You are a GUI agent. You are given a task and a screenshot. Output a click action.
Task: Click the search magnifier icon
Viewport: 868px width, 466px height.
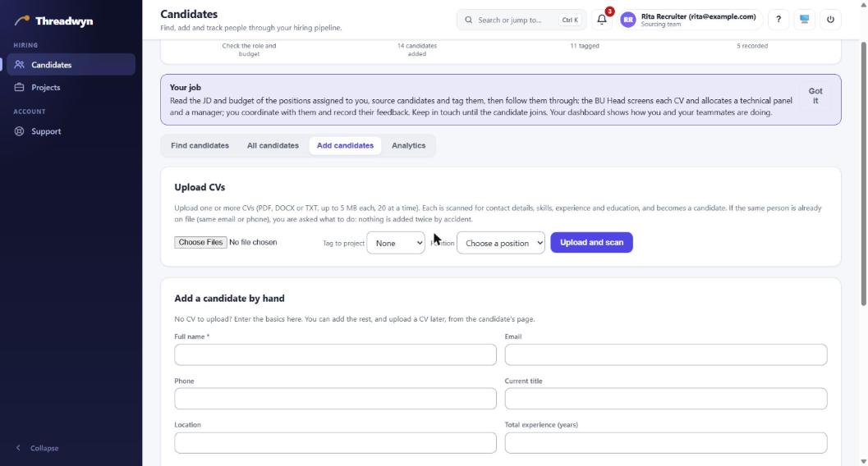click(469, 20)
